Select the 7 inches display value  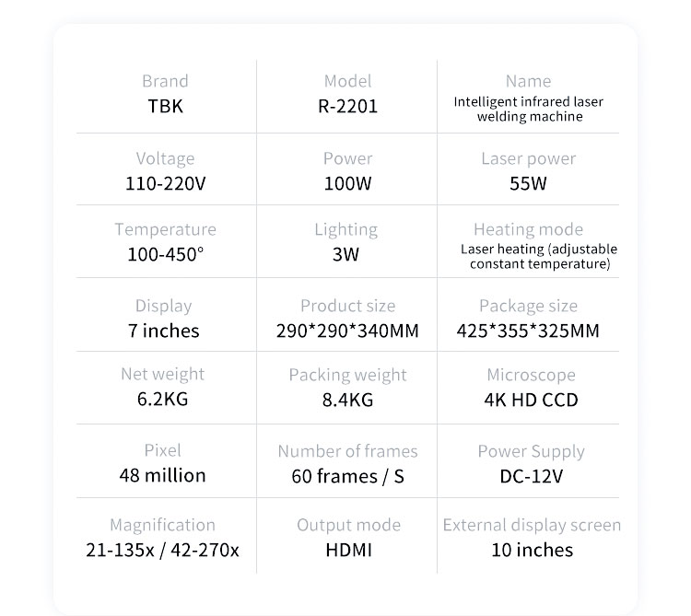164,330
